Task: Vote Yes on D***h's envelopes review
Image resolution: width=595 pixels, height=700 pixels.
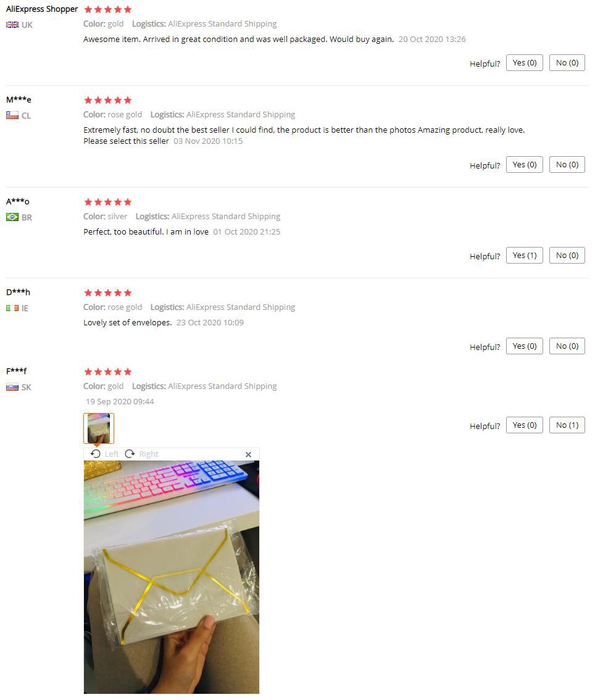Action: [525, 346]
